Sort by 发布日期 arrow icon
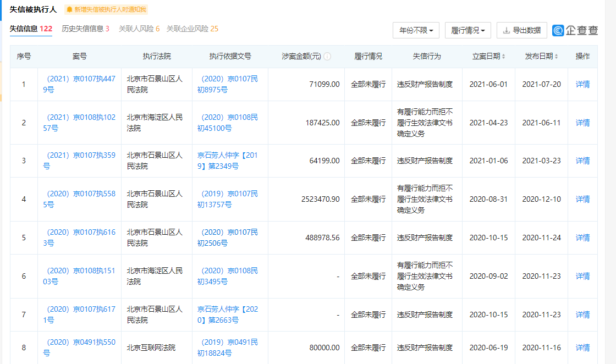This screenshot has width=616, height=364. coord(556,57)
